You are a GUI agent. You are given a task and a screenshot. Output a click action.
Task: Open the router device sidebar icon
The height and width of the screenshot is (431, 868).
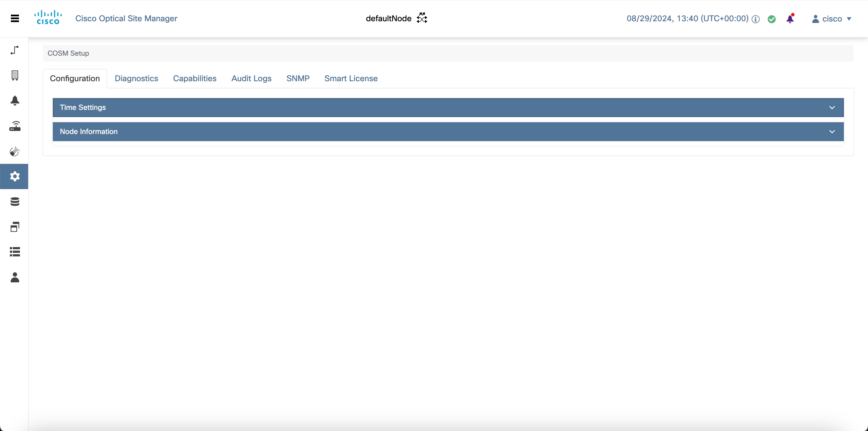click(x=15, y=126)
